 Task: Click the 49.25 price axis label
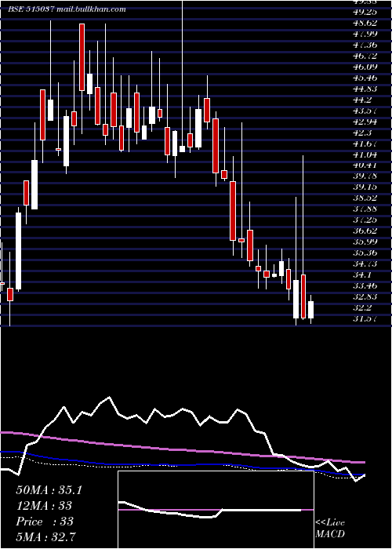pyautogui.click(x=365, y=12)
